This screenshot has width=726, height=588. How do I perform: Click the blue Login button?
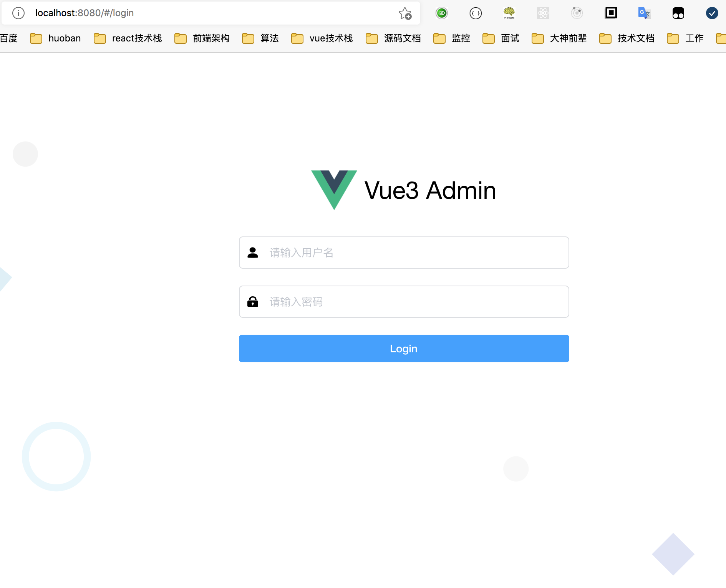[404, 349]
